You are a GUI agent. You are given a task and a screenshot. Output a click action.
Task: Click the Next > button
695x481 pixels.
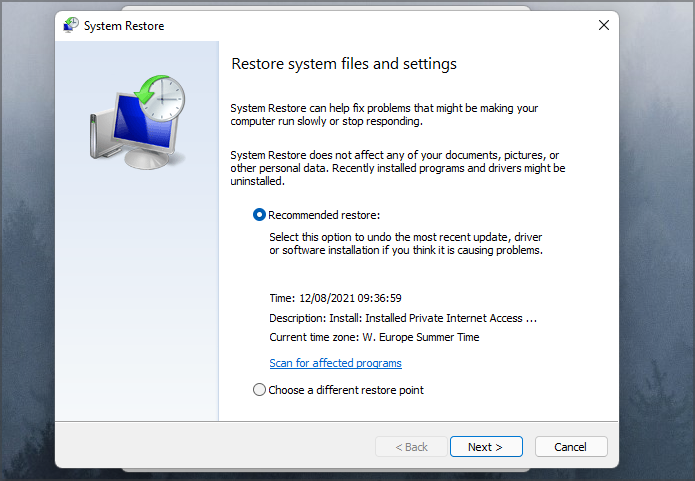(x=486, y=446)
